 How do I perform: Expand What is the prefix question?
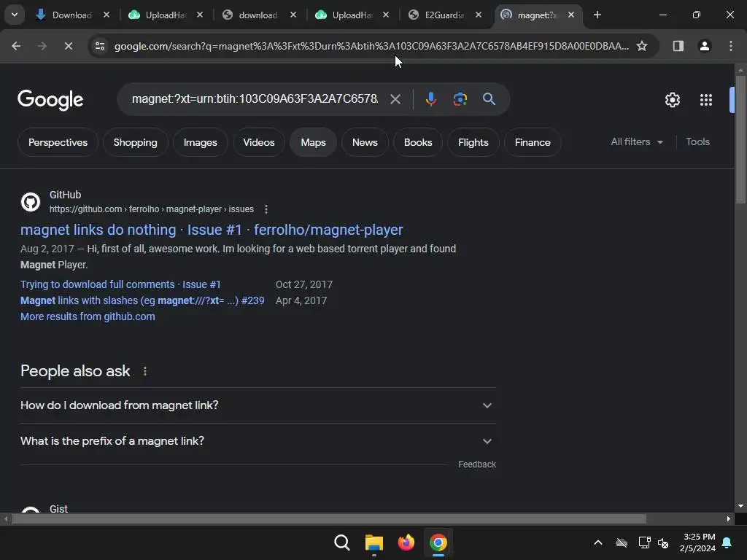[258, 441]
